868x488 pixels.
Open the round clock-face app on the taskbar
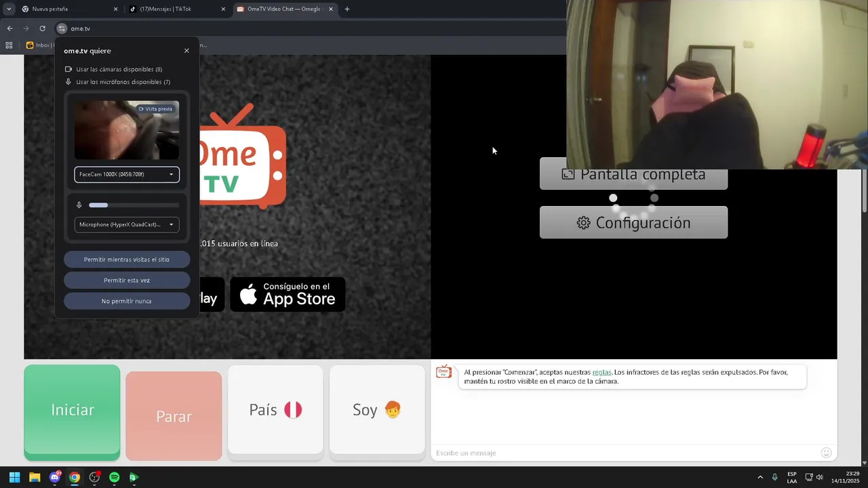click(x=94, y=477)
